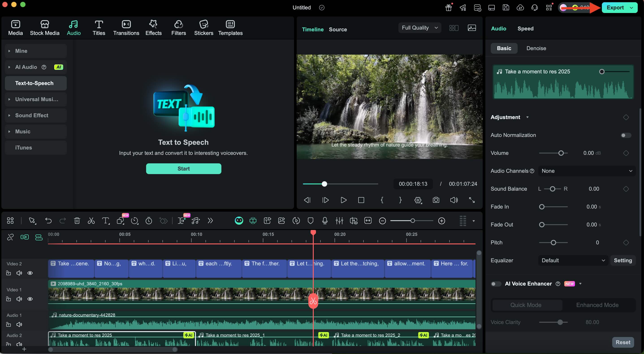The height and width of the screenshot is (354, 644).
Task: Open the Full Quality dropdown
Action: [419, 28]
